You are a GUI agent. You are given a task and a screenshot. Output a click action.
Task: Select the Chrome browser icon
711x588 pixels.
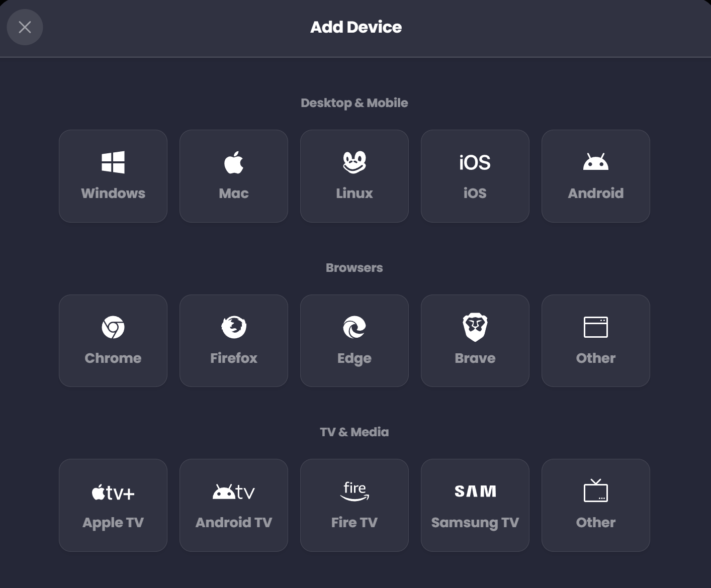[x=113, y=327]
